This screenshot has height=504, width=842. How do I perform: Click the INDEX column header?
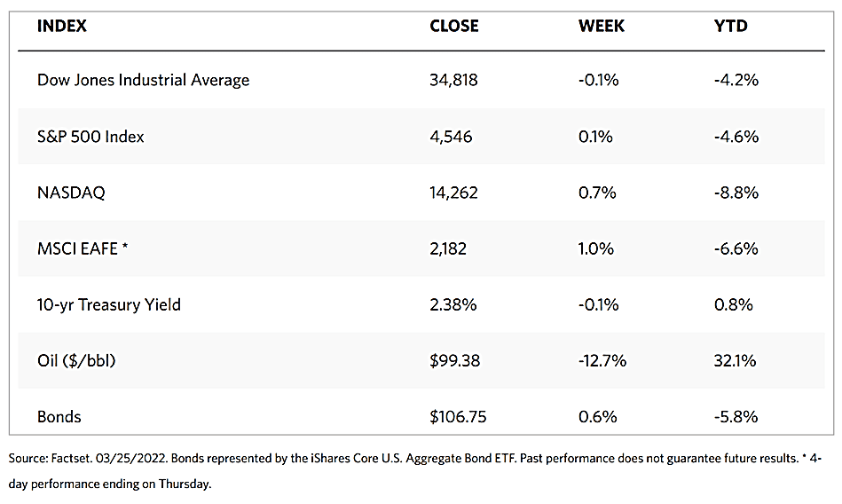point(62,26)
